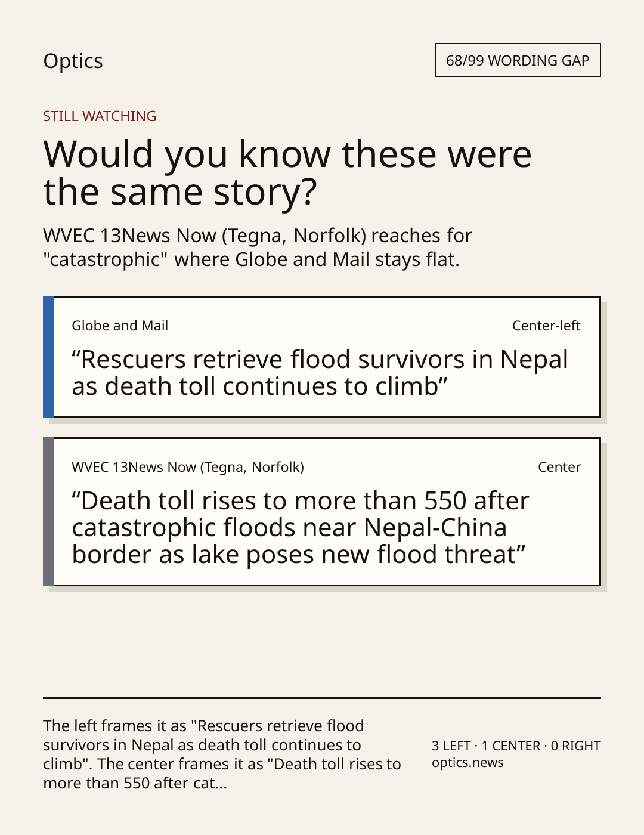Select the STILL WATCHING label
Image resolution: width=644 pixels, height=835 pixels.
click(x=100, y=116)
